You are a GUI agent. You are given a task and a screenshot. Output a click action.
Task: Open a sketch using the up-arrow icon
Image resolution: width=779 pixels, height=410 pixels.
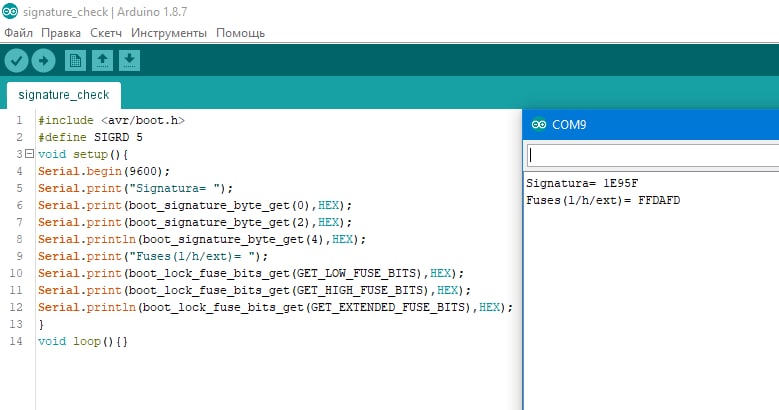pyautogui.click(x=102, y=61)
